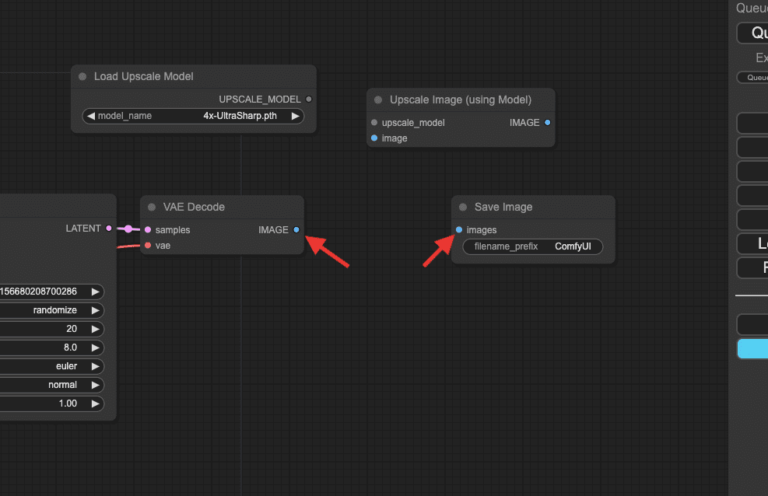This screenshot has width=768, height=496.
Task: Select next model with model_name right arrow
Action: [295, 116]
